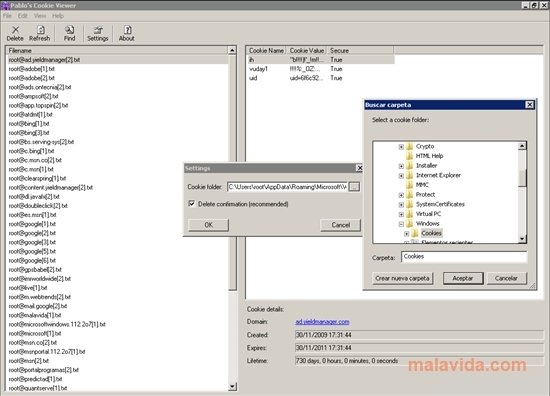This screenshot has width=550, height=396.
Task: Close the Buscar carpeta dialog
Action: point(529,105)
